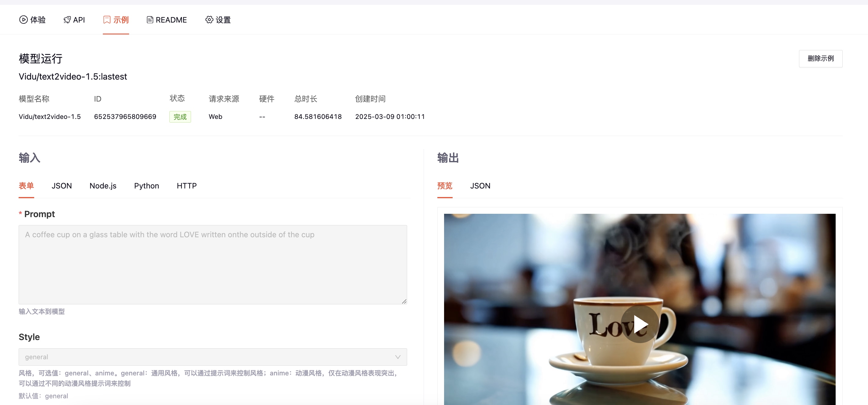Click the Style dropdown chevron arrow
This screenshot has width=868, height=405.
point(398,357)
